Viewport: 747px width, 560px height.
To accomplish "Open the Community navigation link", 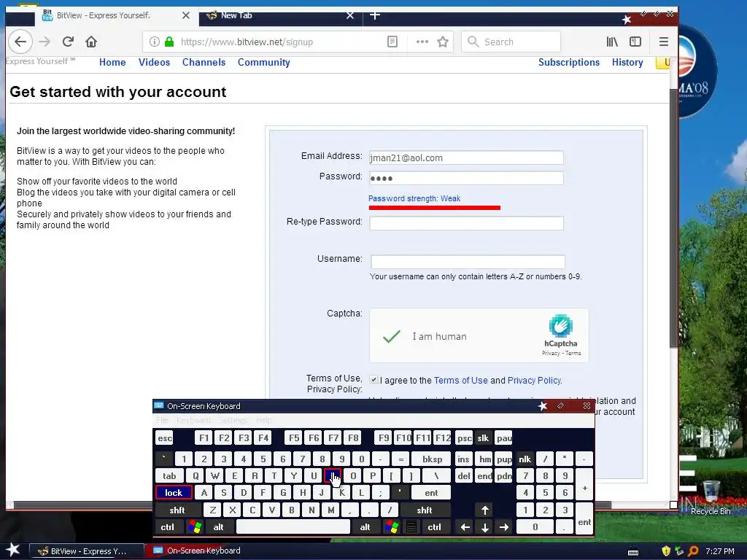I will (x=264, y=63).
